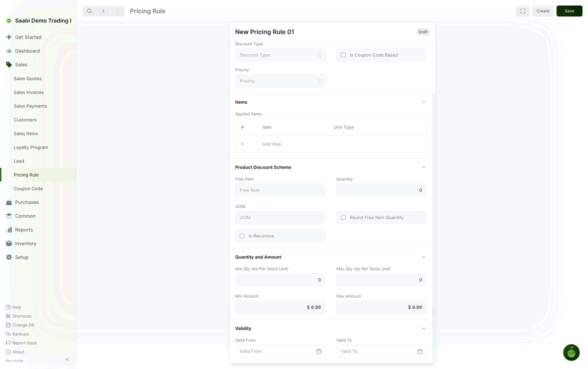Enable Is Coupon Code Based checkbox
The image size is (588, 369).
click(343, 55)
